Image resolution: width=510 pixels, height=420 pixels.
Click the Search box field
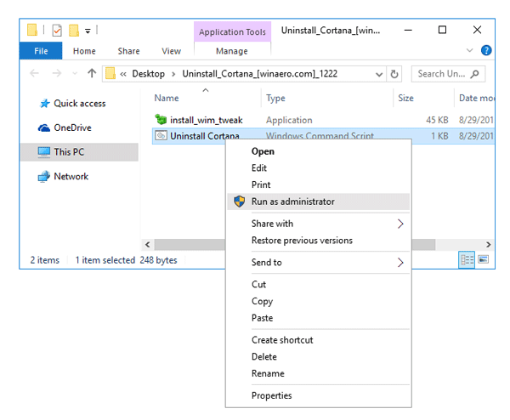click(x=440, y=74)
